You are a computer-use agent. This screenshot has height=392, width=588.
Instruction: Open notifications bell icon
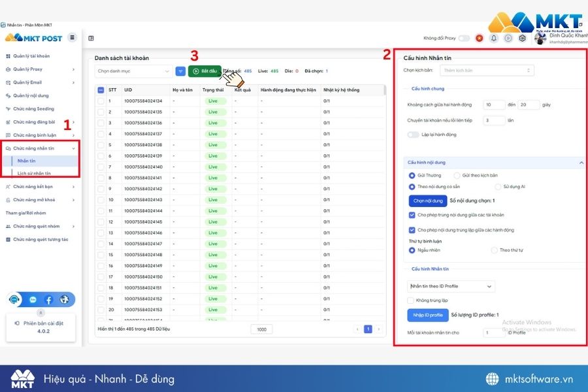pyautogui.click(x=494, y=39)
